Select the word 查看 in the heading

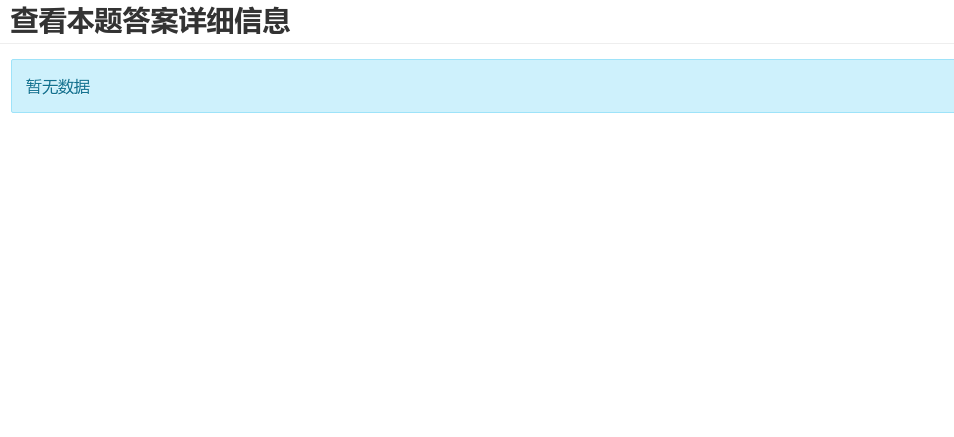coord(39,21)
